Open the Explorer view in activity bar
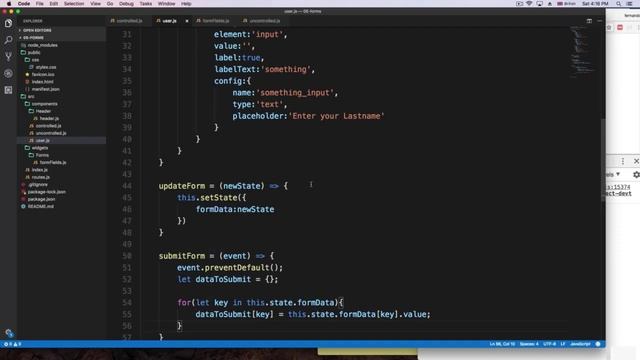The image size is (640, 360). pyautogui.click(x=8, y=23)
